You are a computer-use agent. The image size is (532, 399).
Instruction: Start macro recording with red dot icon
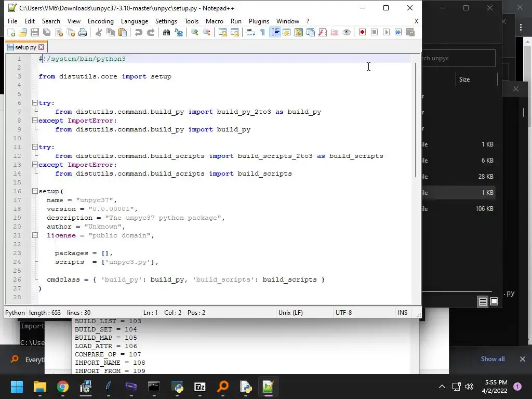point(362,32)
